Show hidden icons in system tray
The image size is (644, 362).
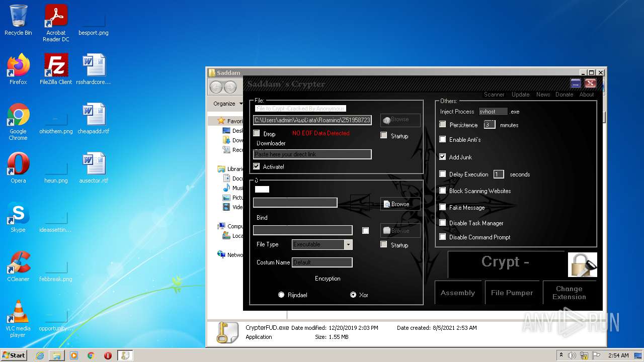pyautogui.click(x=561, y=355)
